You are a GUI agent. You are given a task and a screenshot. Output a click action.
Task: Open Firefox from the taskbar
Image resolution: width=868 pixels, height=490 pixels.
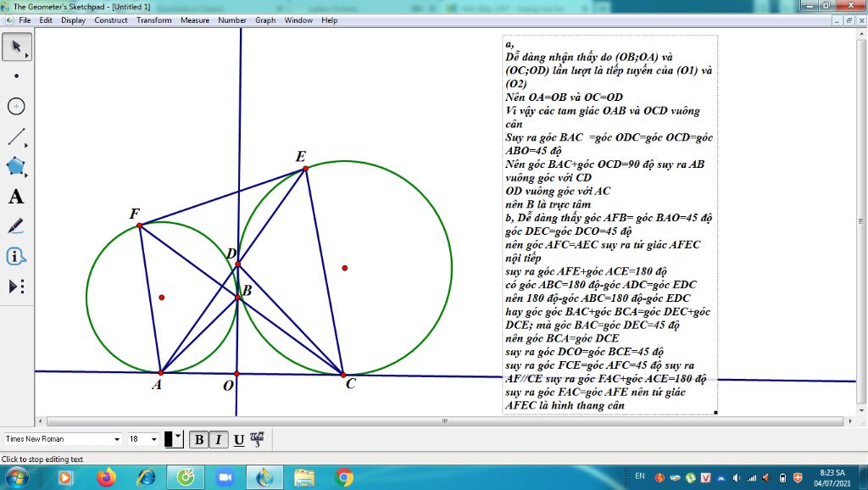(x=106, y=477)
